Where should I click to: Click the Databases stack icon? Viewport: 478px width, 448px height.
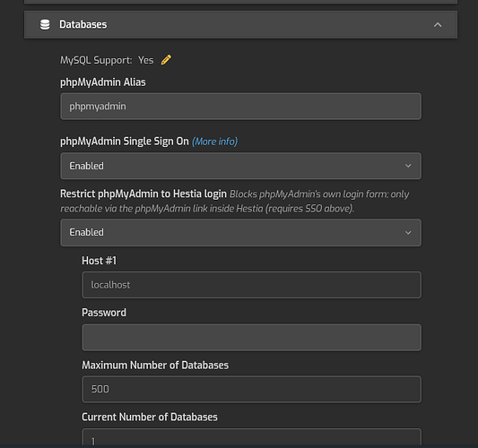pos(45,25)
